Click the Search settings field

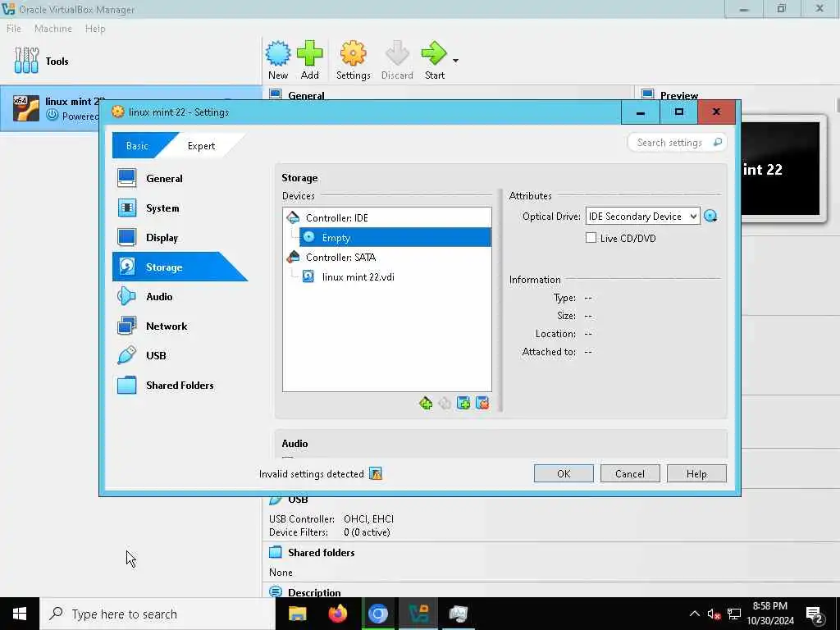(x=677, y=143)
